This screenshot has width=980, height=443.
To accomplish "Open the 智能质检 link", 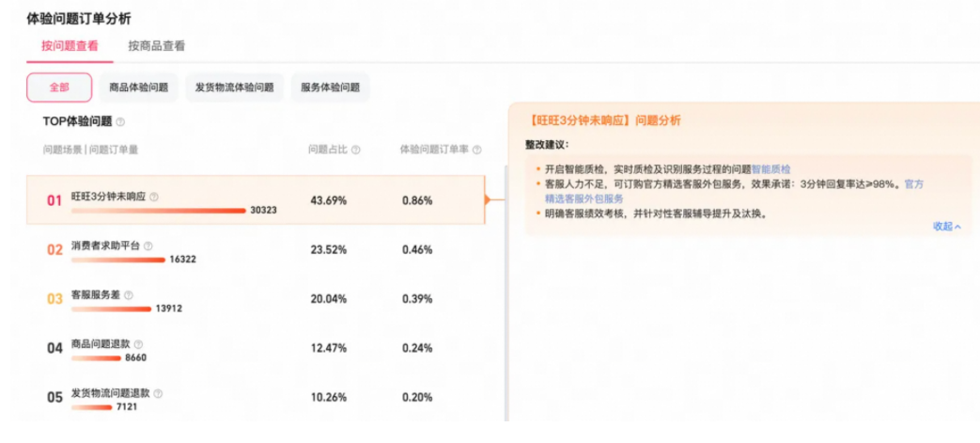I will click(x=770, y=169).
